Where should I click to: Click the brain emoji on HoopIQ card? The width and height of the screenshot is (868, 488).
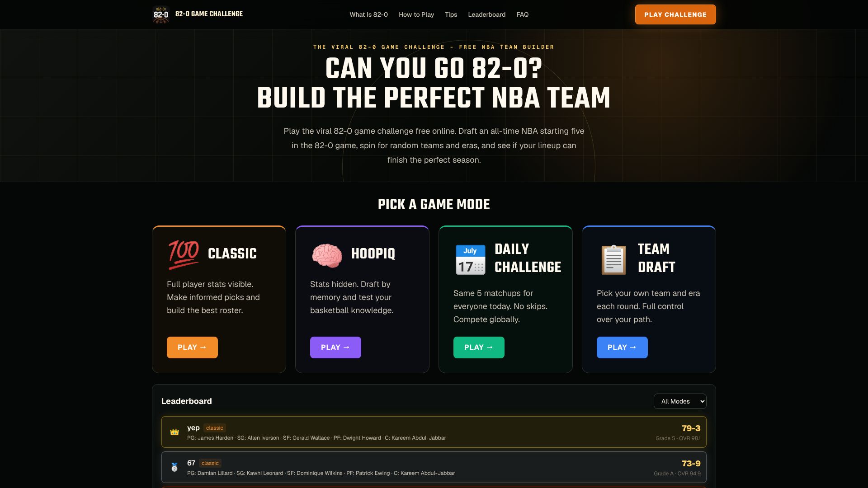click(x=327, y=255)
